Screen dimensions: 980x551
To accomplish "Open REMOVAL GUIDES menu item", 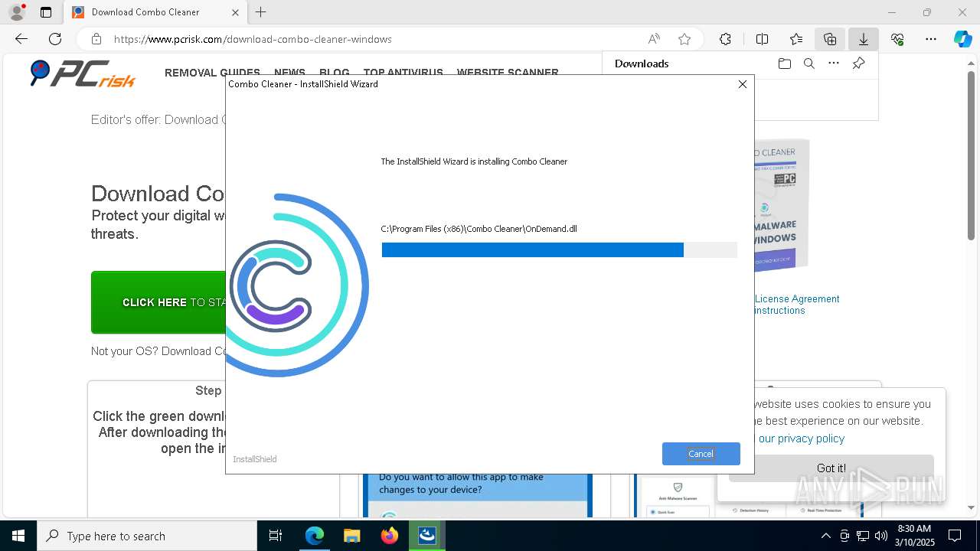I will coord(212,73).
